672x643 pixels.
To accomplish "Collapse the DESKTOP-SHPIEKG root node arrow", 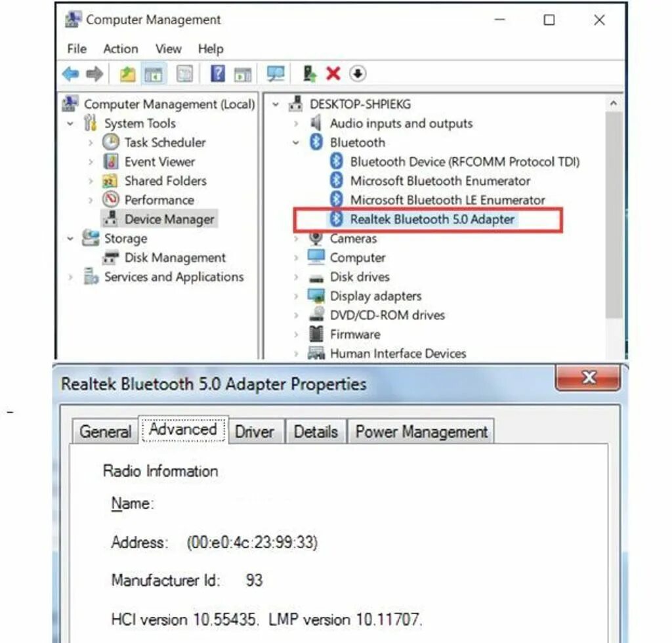I will pos(276,104).
